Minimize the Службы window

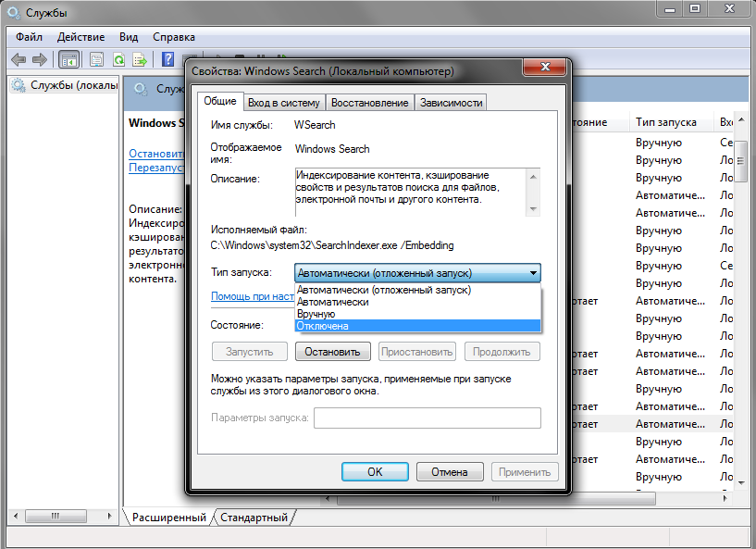tap(670, 8)
